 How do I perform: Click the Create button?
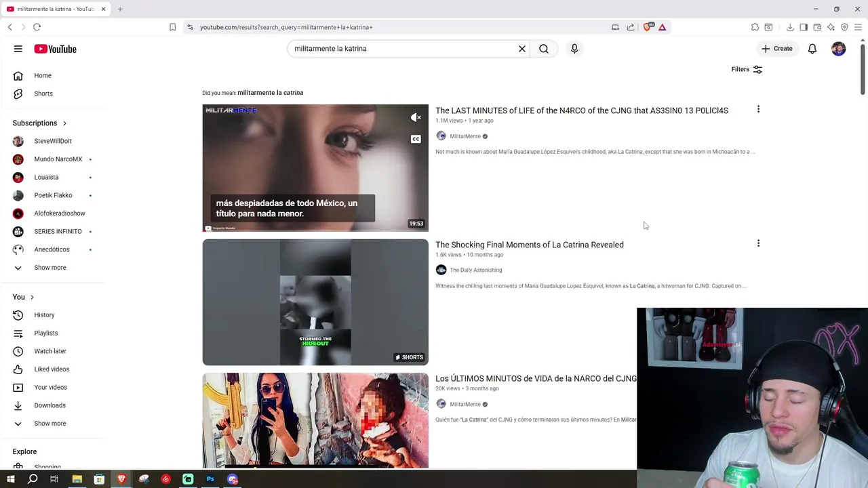click(x=777, y=49)
